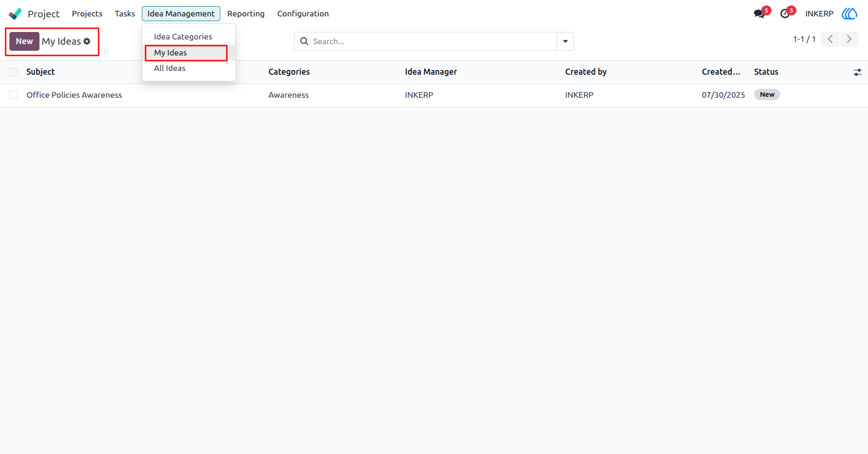868x454 pixels.
Task: Choose All Ideas menu entry
Action: [x=189, y=68]
